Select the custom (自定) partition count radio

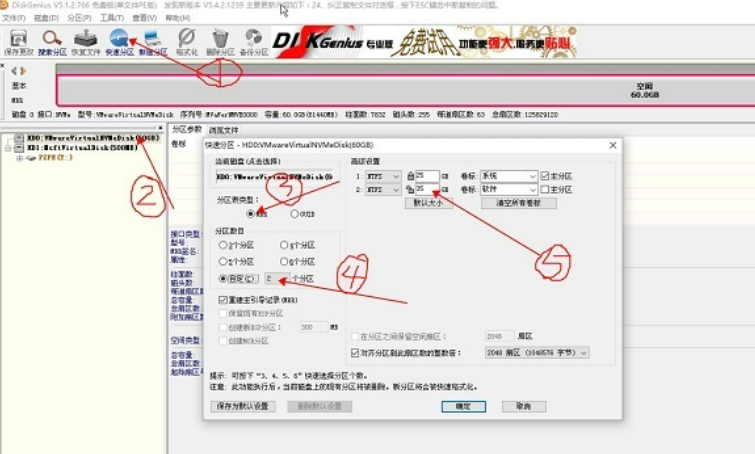point(223,278)
